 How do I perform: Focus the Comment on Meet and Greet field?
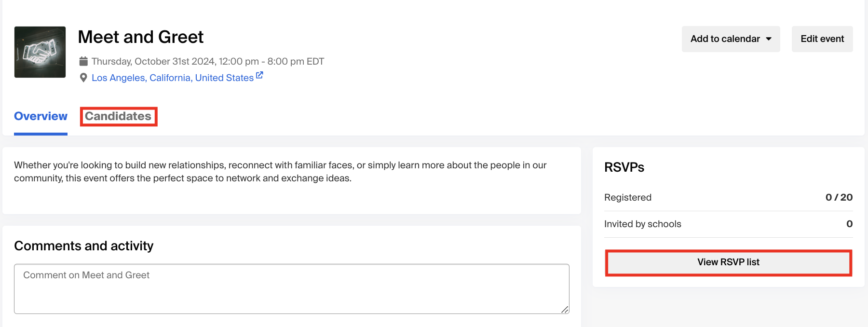click(291, 288)
